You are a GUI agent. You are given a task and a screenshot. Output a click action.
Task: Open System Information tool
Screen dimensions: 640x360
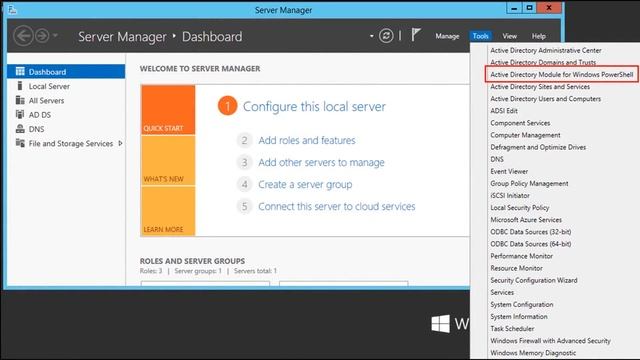519,316
